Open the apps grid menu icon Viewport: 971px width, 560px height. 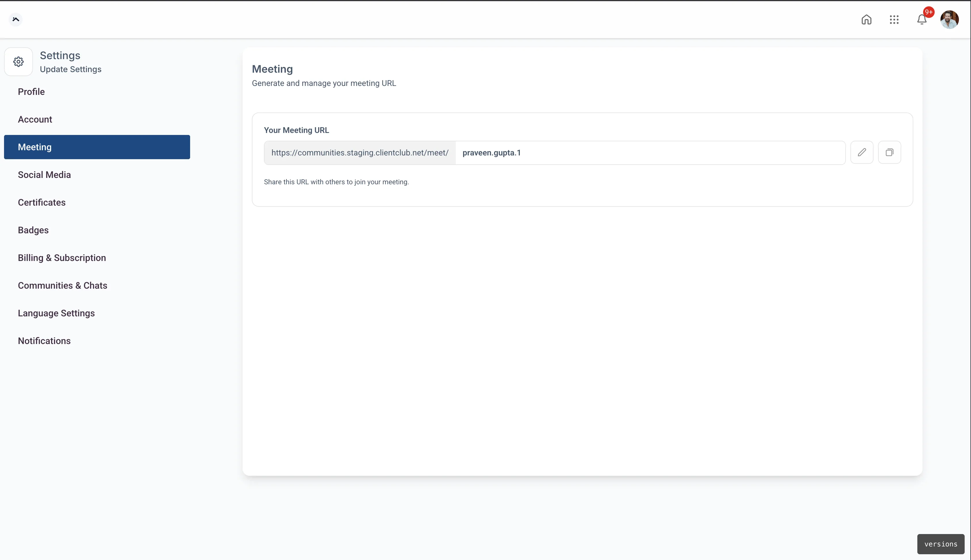[894, 20]
